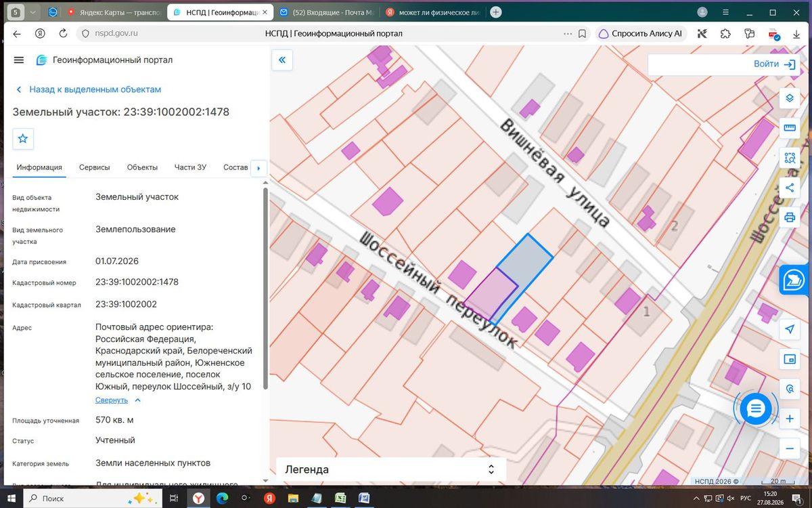Open Task View on the taskbar
Image resolution: width=812 pixels, height=508 pixels.
point(174,499)
